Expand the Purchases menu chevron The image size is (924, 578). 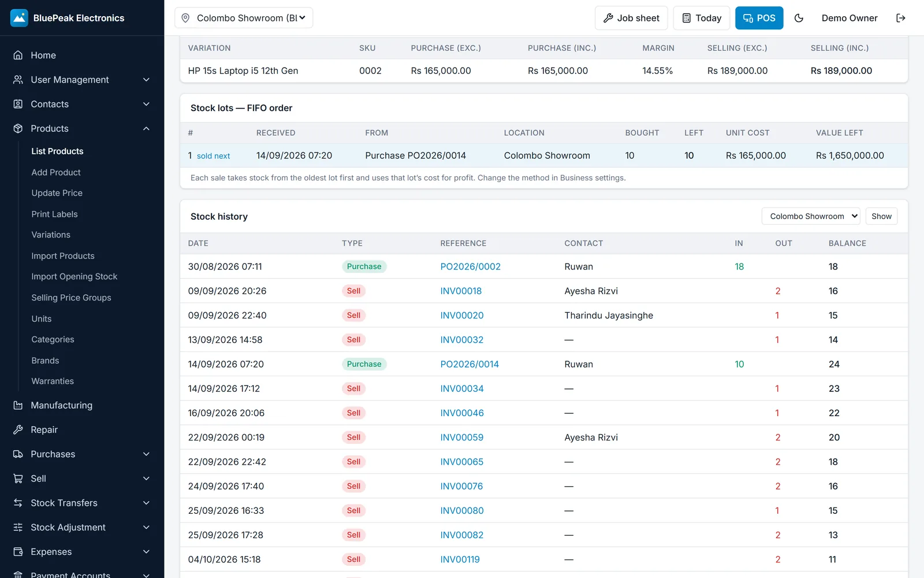(146, 454)
